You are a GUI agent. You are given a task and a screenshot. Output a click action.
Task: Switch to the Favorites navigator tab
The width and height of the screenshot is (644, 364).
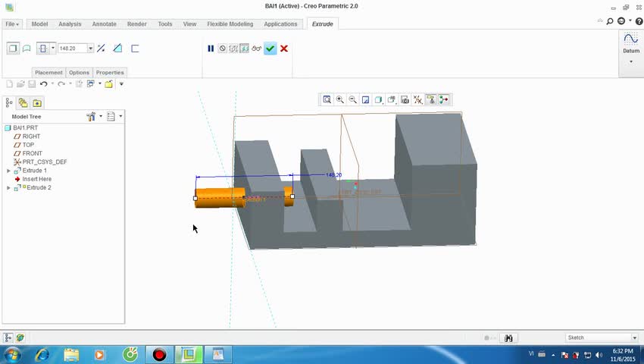pyautogui.click(x=37, y=103)
